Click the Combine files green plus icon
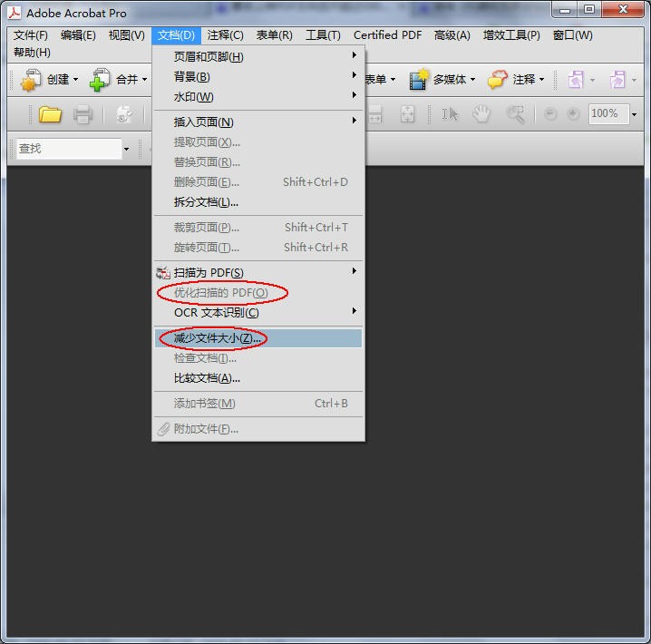 tap(99, 80)
